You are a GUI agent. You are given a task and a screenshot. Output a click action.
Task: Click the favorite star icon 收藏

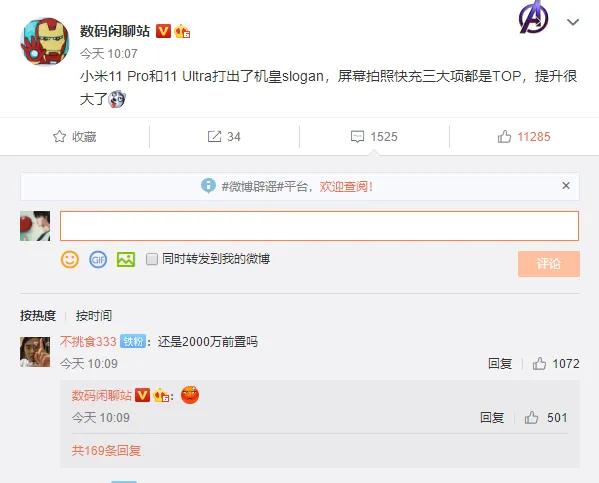(59, 136)
